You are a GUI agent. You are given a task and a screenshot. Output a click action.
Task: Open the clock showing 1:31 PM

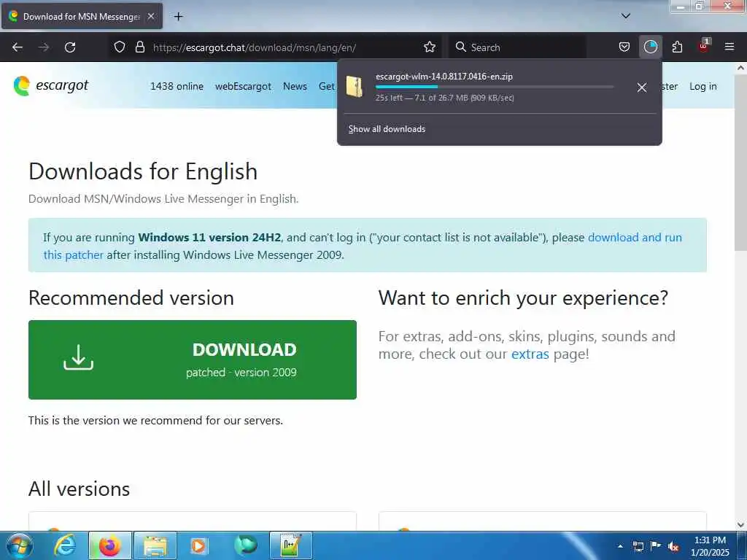coord(710,546)
